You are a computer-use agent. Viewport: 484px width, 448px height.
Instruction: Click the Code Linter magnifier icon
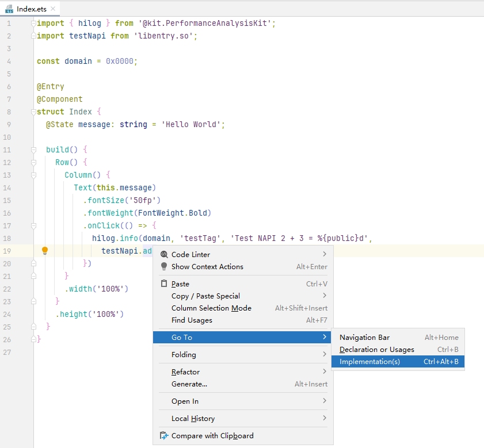164,254
